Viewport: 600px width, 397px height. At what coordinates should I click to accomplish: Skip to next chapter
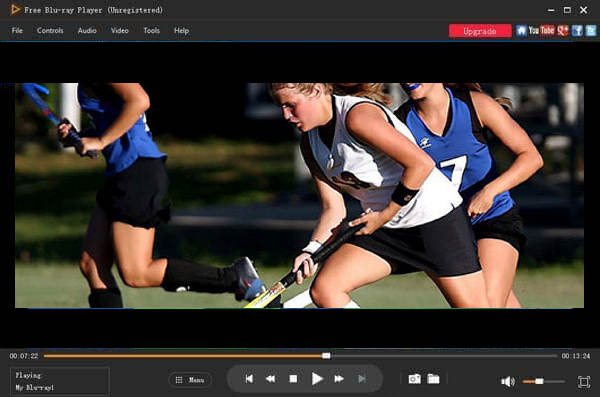tap(362, 379)
